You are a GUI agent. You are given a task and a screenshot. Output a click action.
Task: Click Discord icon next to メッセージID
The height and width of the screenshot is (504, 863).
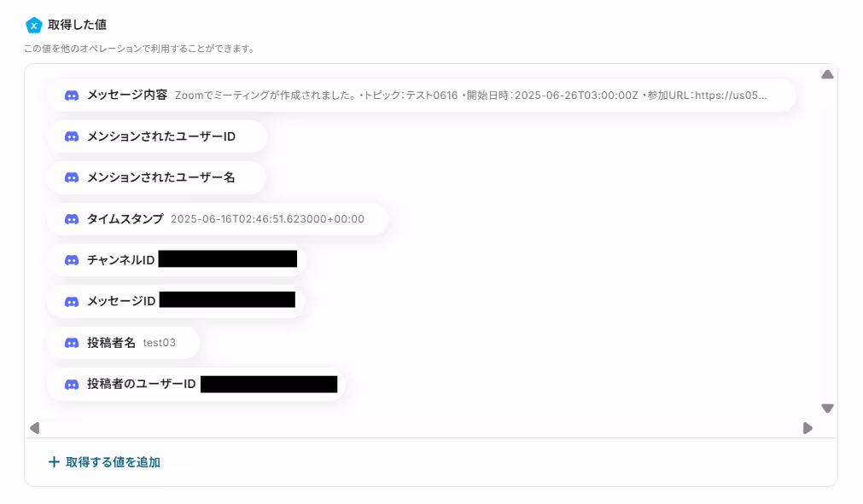pos(72,302)
